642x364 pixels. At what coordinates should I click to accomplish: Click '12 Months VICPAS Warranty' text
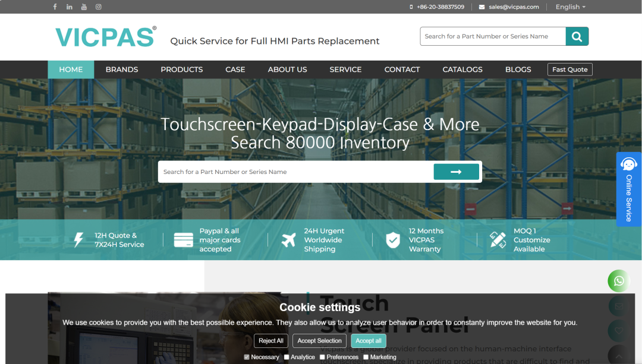tap(426, 240)
